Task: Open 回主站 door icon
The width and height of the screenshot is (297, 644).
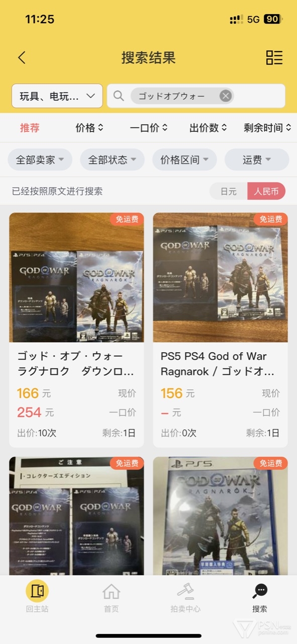Action: click(37, 591)
